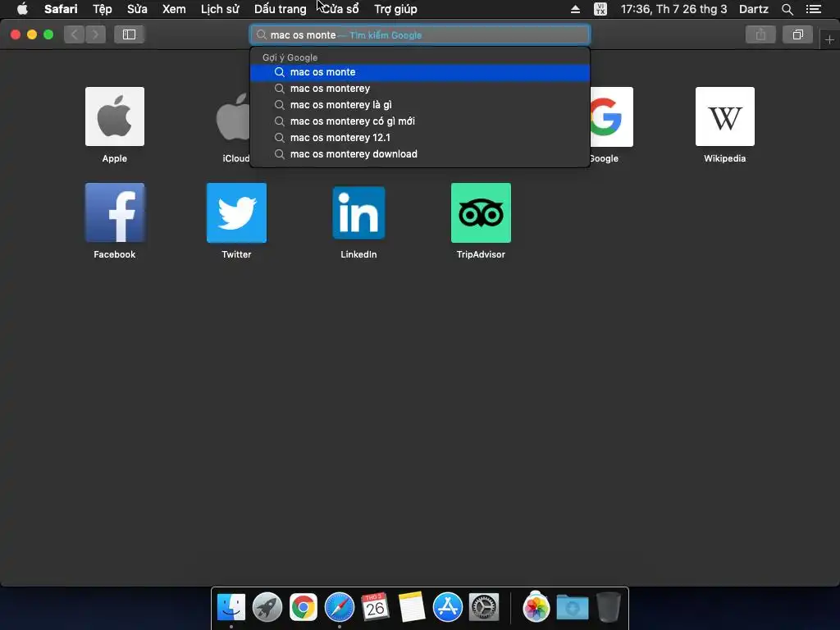Open App Store from the Dock
Image resolution: width=840 pixels, height=630 pixels.
click(447, 608)
